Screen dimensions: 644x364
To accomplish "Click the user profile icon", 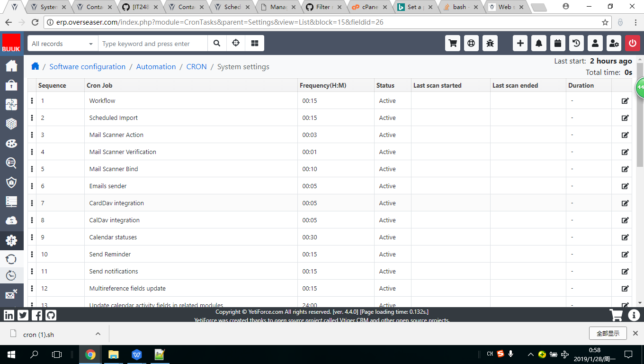I will (x=595, y=43).
